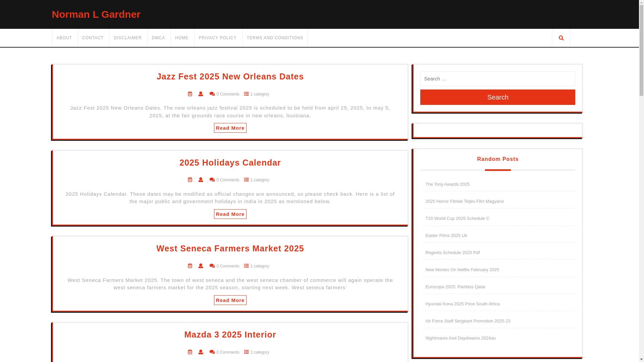Screen dimensions: 644x362
Task: Open 0 Comments link on Mazda 3 post
Action: 228,352
